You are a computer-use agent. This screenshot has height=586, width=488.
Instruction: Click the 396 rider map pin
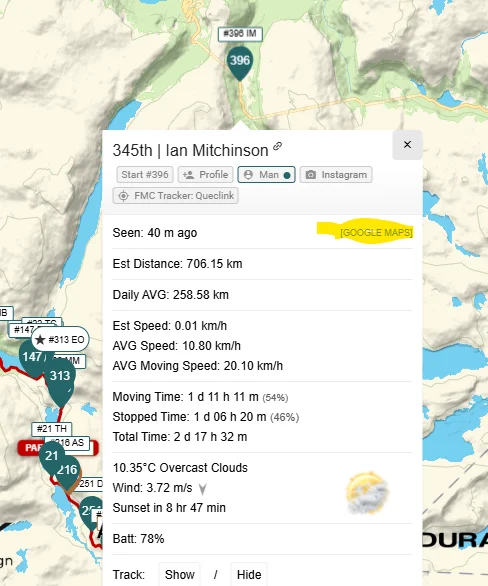click(240, 63)
